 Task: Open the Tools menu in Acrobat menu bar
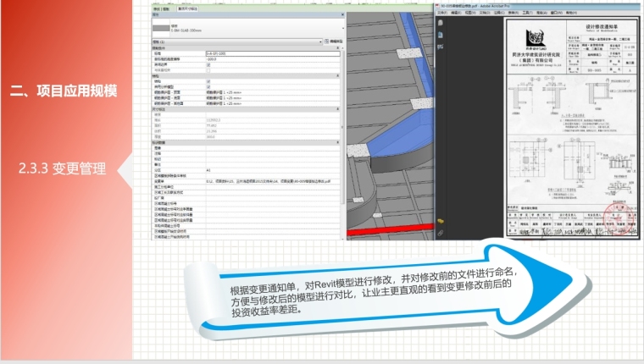tap(526, 13)
